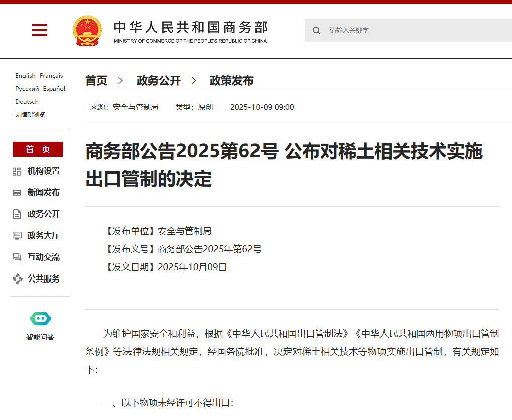Viewport: 512px width, 420px height.
Task: Choose the Deutsch language link
Action: tap(27, 102)
